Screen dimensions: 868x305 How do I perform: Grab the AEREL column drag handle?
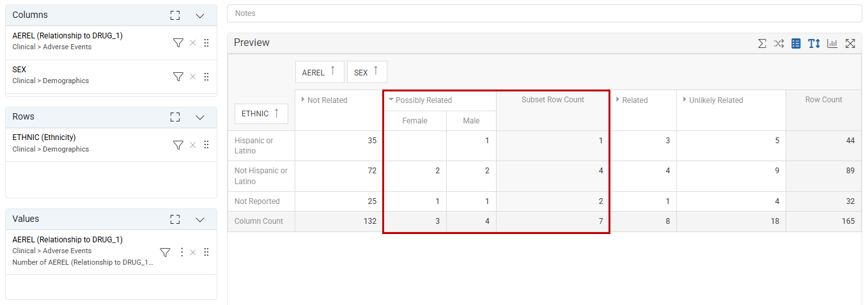click(206, 43)
